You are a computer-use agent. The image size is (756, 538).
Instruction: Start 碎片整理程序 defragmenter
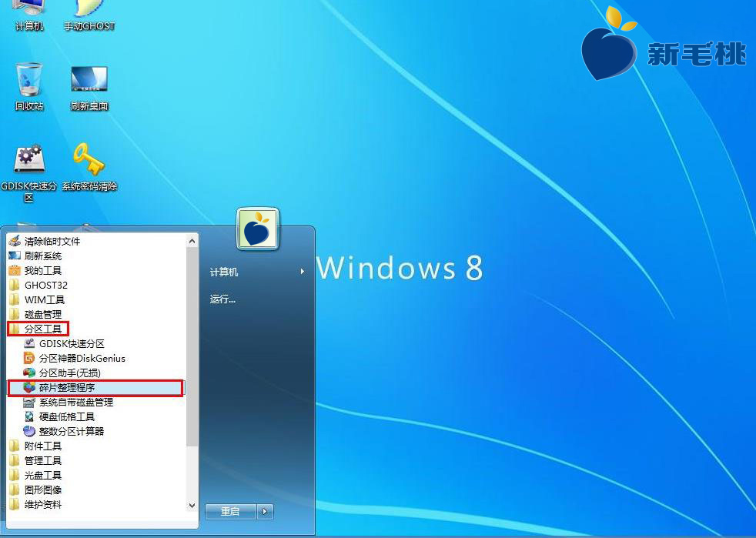pyautogui.click(x=96, y=387)
